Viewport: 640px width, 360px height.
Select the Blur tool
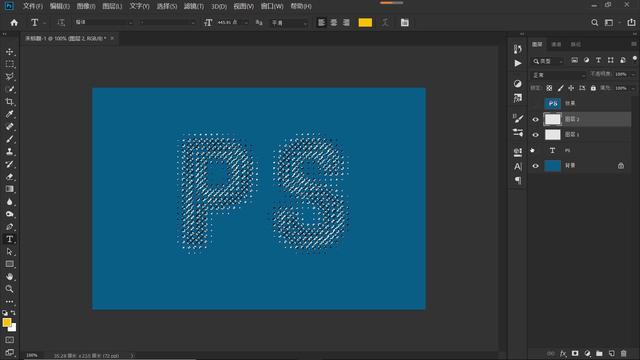pyautogui.click(x=9, y=202)
